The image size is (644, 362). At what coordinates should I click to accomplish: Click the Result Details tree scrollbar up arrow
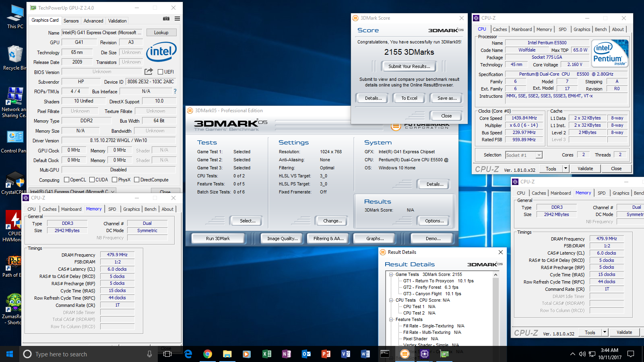tap(495, 275)
